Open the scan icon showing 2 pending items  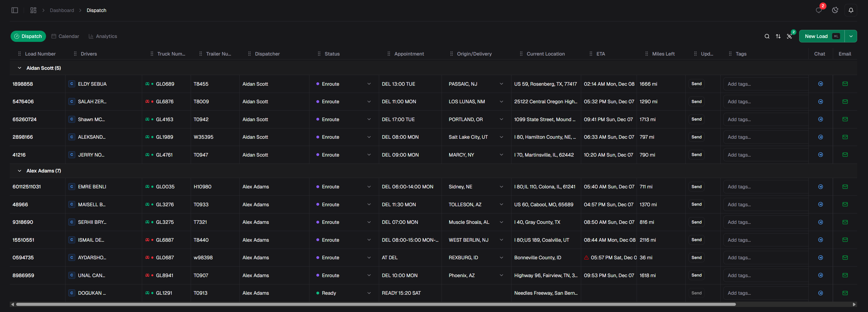789,36
